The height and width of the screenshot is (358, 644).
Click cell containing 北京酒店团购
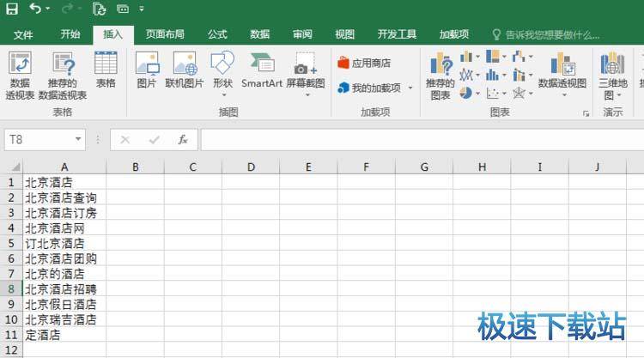tap(64, 258)
